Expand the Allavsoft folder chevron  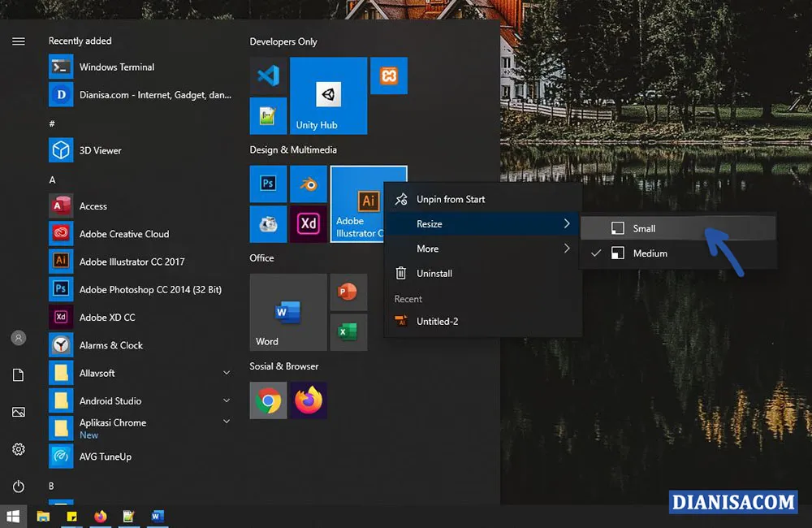tap(226, 373)
